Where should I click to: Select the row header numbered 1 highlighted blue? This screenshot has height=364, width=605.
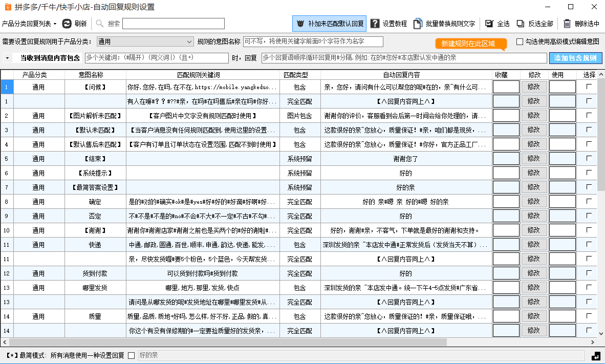coord(7,87)
